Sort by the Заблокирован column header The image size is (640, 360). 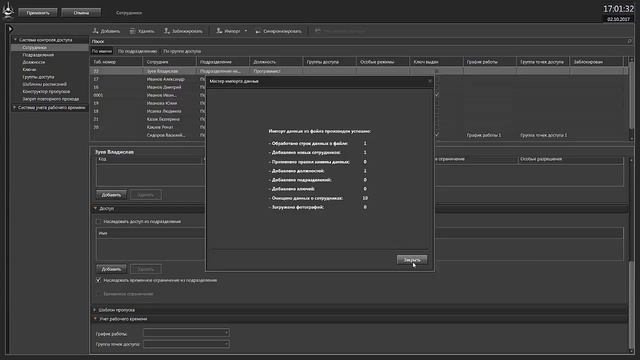[x=596, y=62]
